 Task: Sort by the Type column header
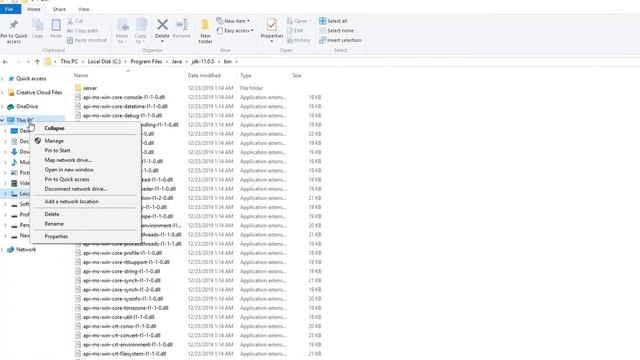[x=246, y=76]
